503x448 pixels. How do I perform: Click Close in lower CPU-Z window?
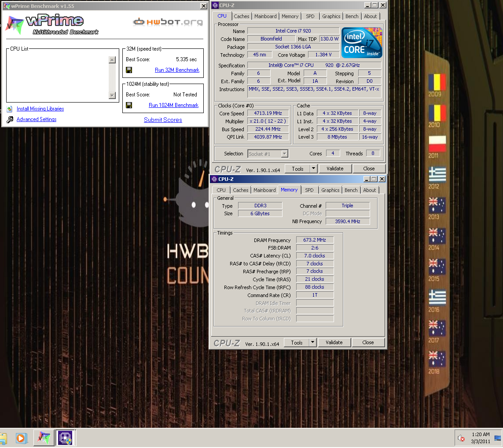[368, 342]
